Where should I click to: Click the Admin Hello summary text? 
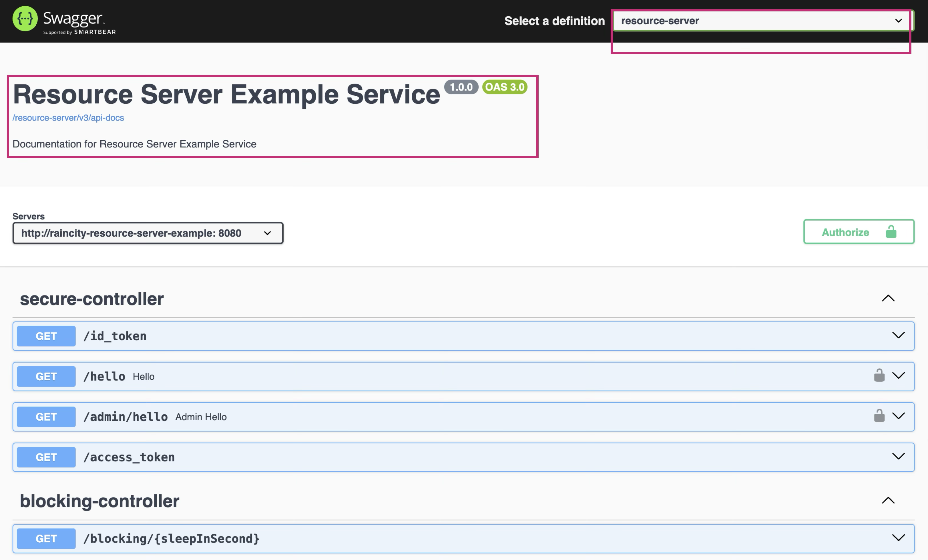tap(201, 417)
